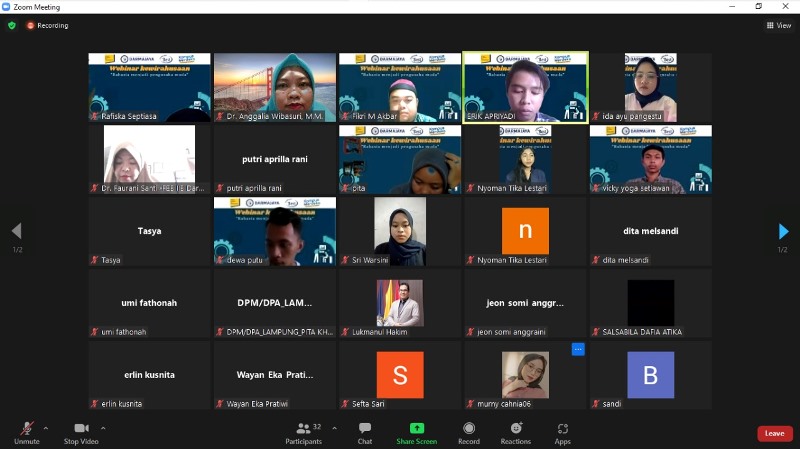The height and width of the screenshot is (449, 800).
Task: Select ida ayu pangestu video tile
Action: [x=651, y=87]
